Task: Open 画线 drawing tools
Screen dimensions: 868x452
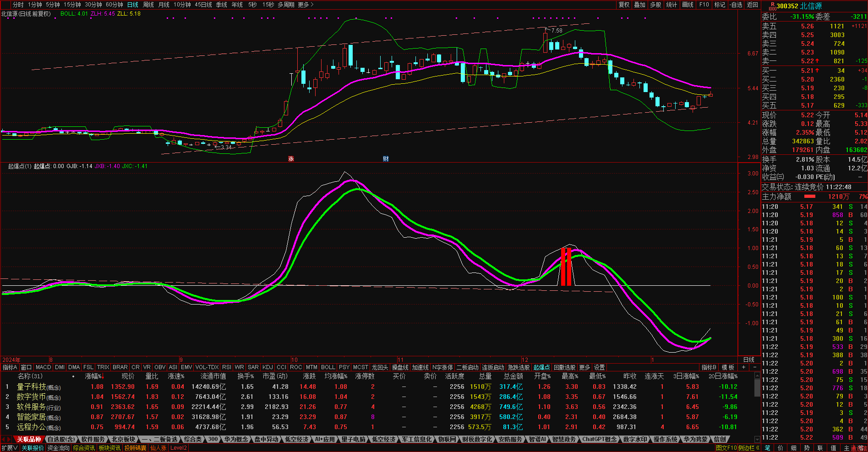Action: [x=688, y=5]
